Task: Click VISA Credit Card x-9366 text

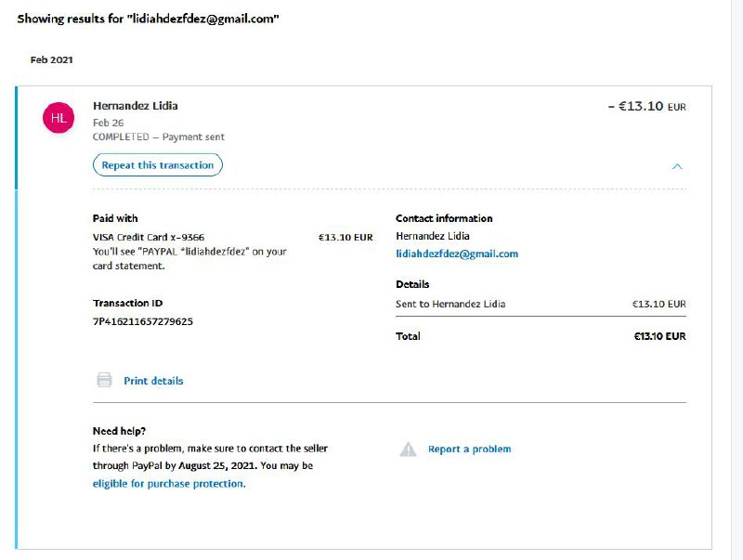Action: [149, 237]
